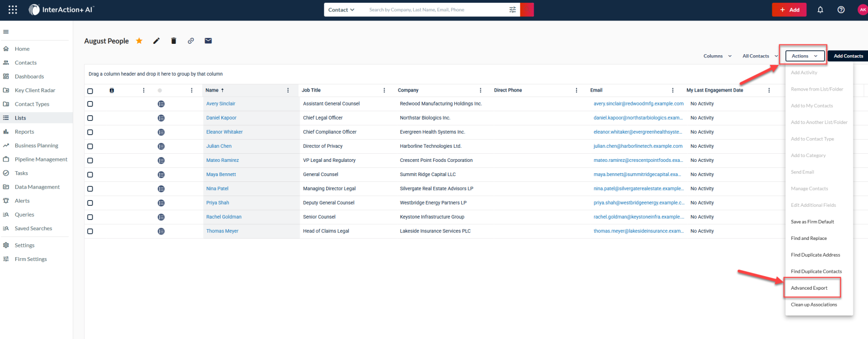Open Saved Searches in sidebar
The image size is (868, 339).
coord(33,228)
